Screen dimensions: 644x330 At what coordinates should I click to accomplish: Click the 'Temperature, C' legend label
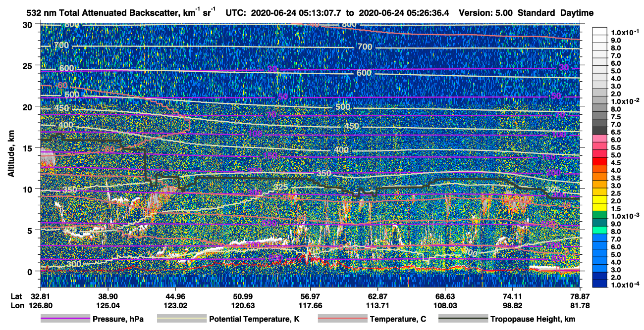pyautogui.click(x=398, y=319)
